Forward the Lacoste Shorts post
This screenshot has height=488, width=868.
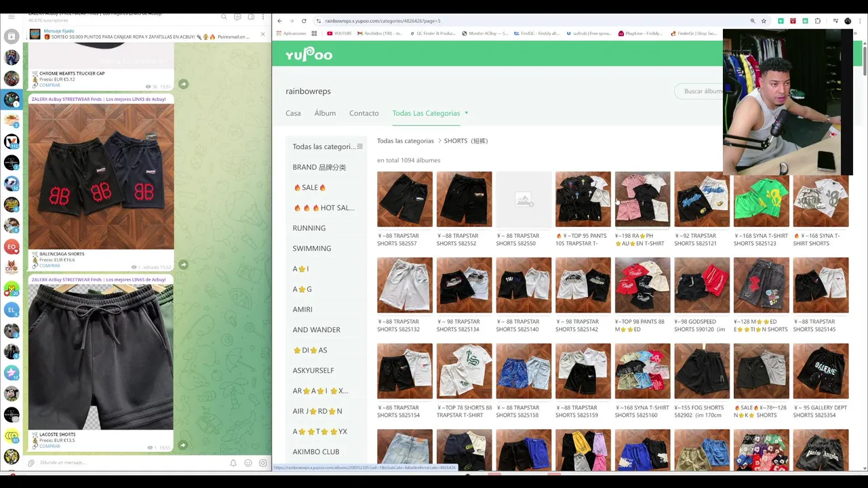click(x=183, y=445)
